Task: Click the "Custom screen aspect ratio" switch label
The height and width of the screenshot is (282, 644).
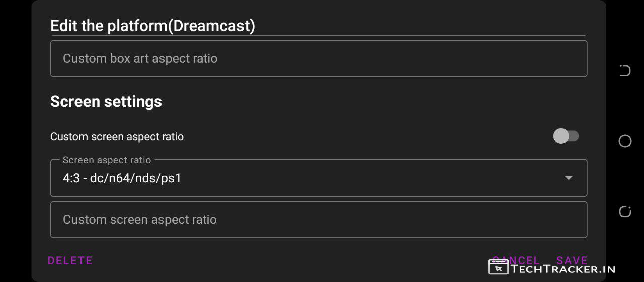Action: pyautogui.click(x=117, y=137)
